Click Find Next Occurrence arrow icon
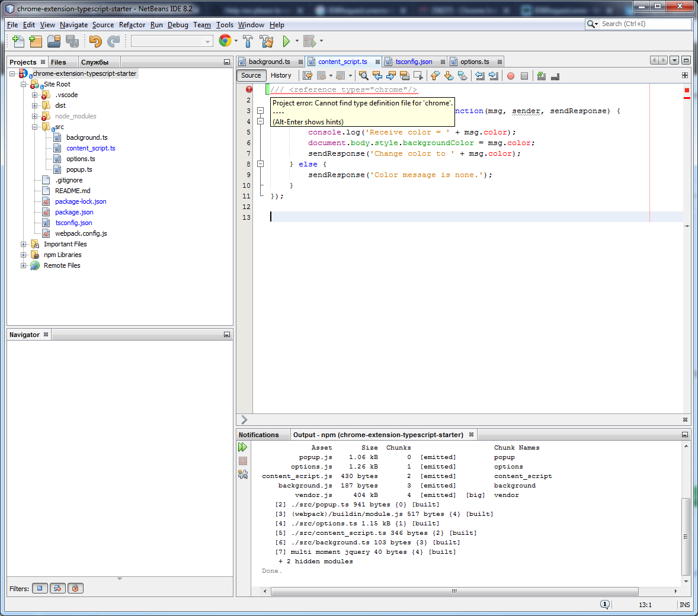 391,76
